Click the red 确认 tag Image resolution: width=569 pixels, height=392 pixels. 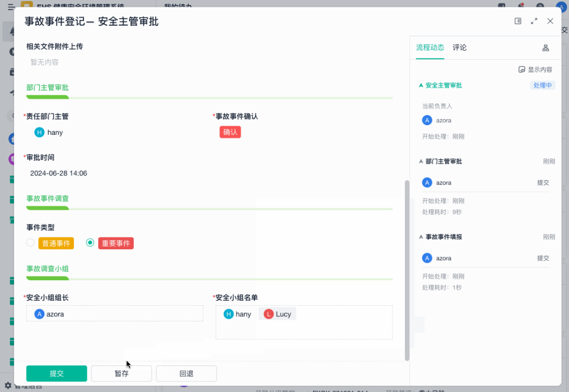pyautogui.click(x=230, y=132)
